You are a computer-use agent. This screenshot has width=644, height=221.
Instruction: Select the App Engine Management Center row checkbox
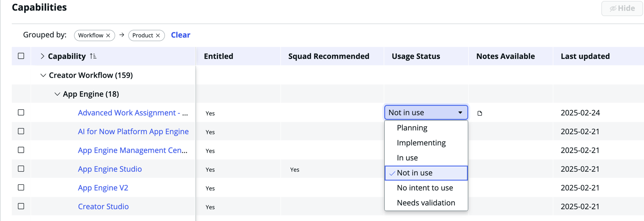click(x=21, y=150)
